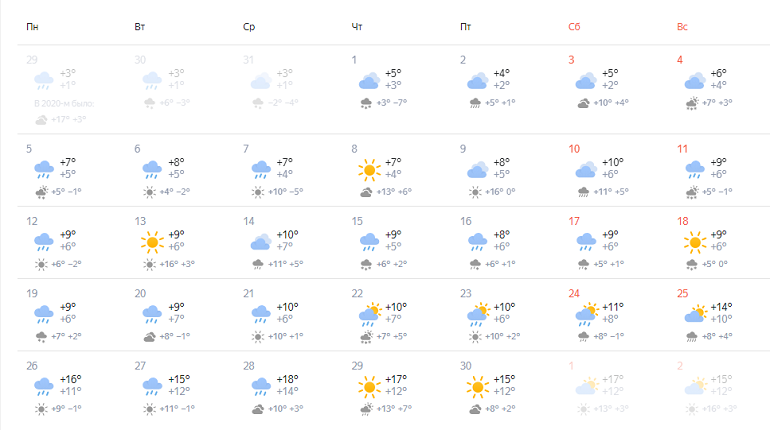Click cloud icon for Saturday day 10

point(586,170)
